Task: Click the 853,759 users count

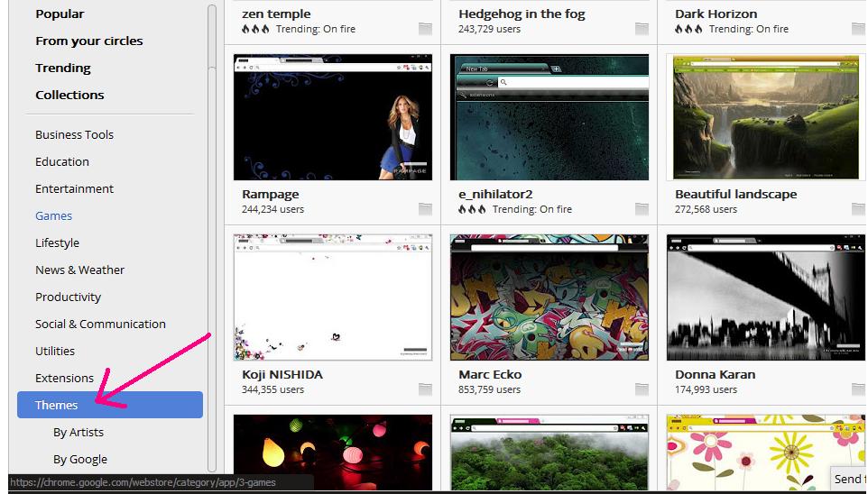Action: point(489,389)
